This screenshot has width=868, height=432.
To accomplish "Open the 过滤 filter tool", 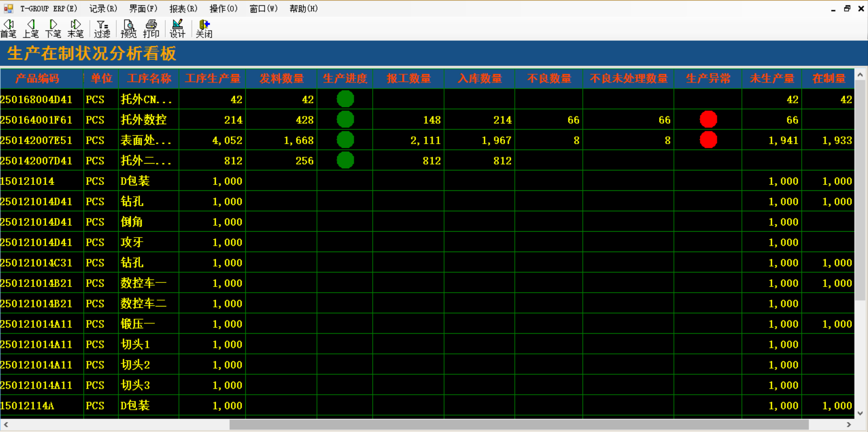I will click(x=102, y=29).
